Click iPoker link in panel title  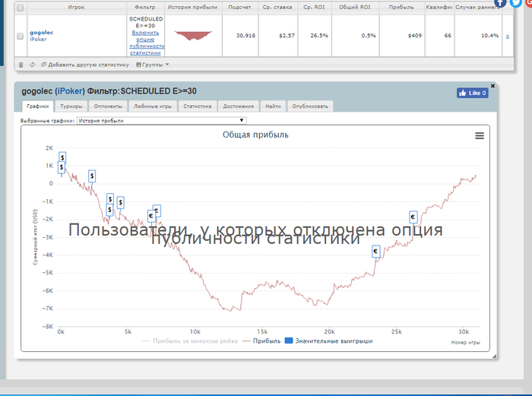(x=70, y=91)
